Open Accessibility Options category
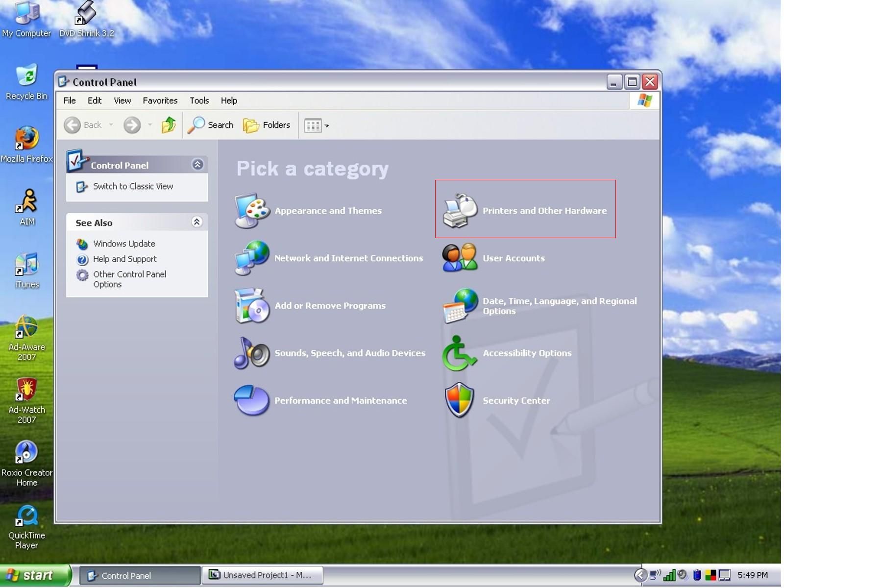Screen dimensions: 882x588 527,353
